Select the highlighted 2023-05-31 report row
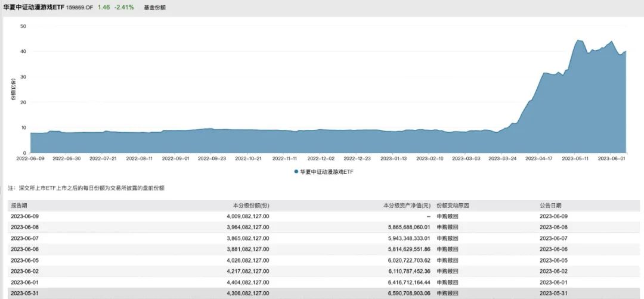 (24, 294)
